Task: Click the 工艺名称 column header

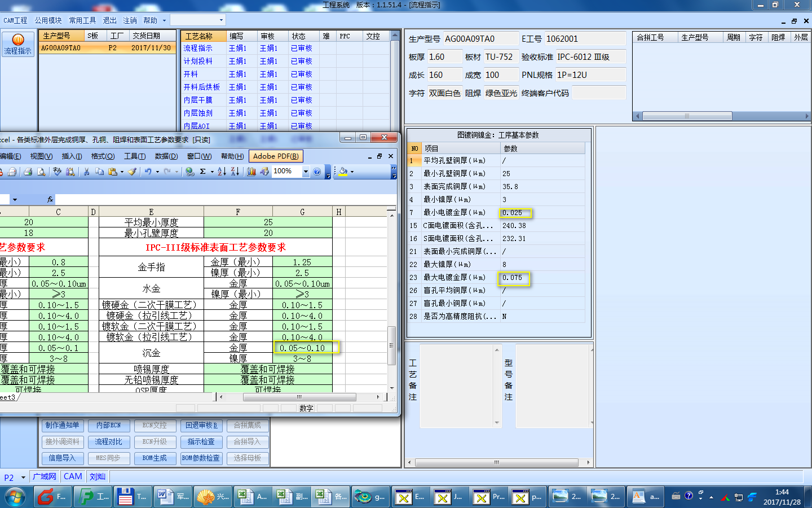Action: [x=204, y=36]
